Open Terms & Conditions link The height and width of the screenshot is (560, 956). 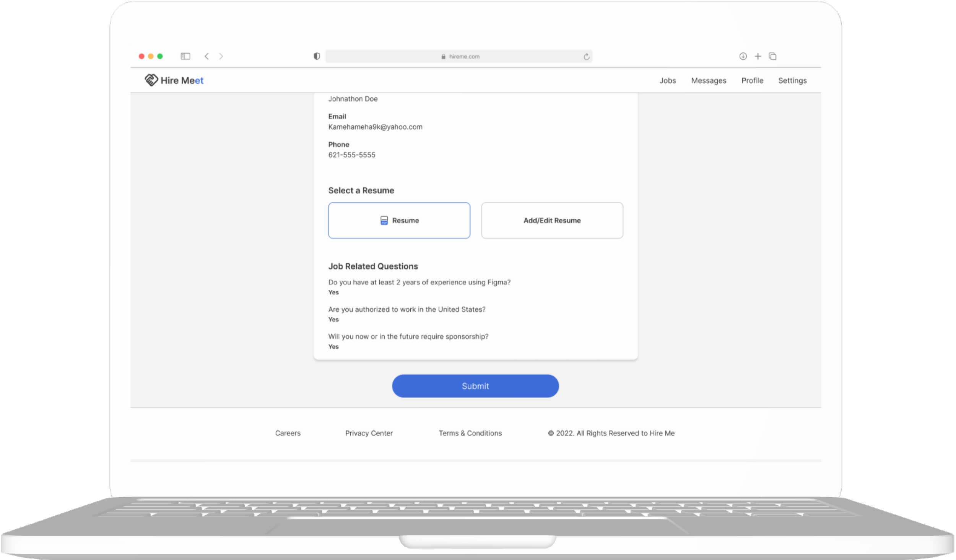470,433
